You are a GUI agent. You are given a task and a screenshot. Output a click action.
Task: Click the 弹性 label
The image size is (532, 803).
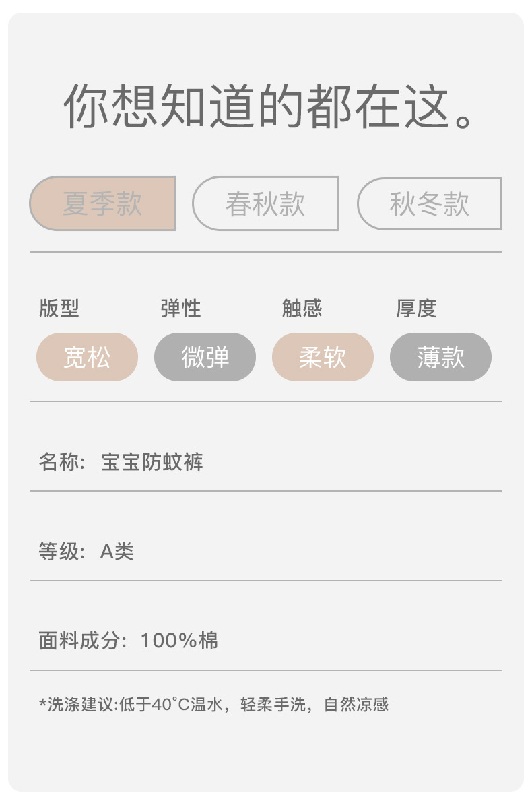pos(180,309)
